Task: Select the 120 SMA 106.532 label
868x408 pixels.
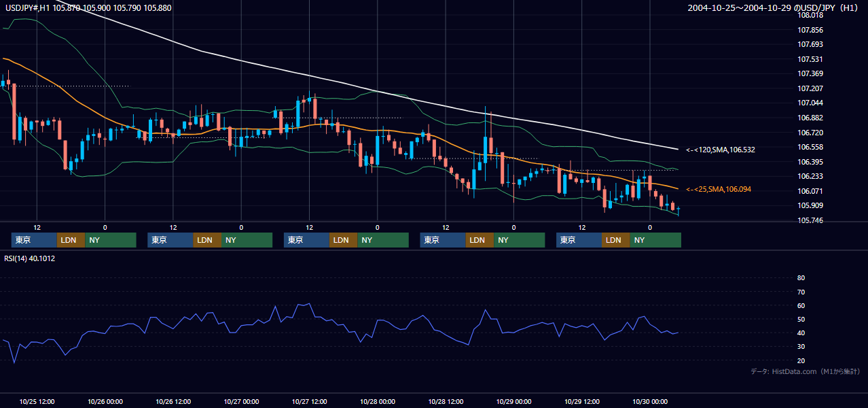Action: (721, 149)
